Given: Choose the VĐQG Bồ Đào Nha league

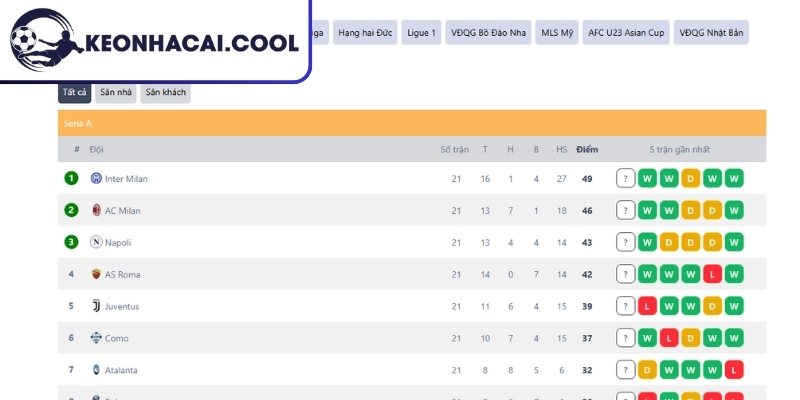Looking at the screenshot, I should pyautogui.click(x=488, y=33).
